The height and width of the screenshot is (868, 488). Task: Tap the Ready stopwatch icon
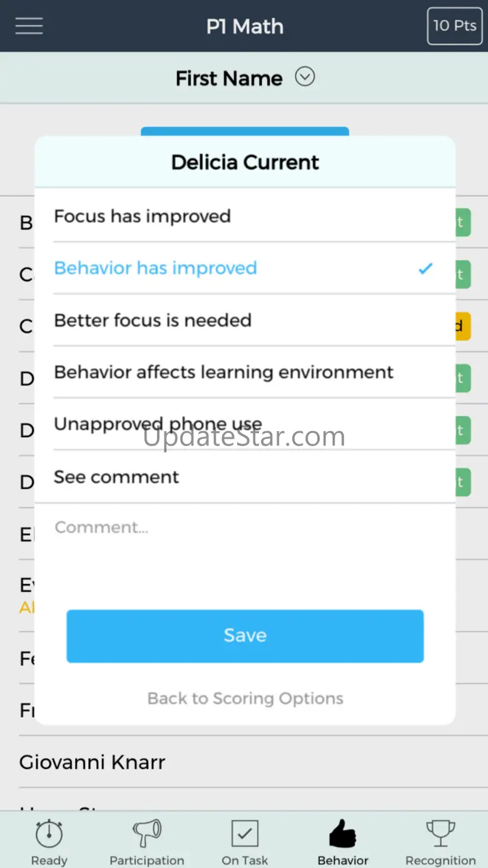pyautogui.click(x=49, y=835)
